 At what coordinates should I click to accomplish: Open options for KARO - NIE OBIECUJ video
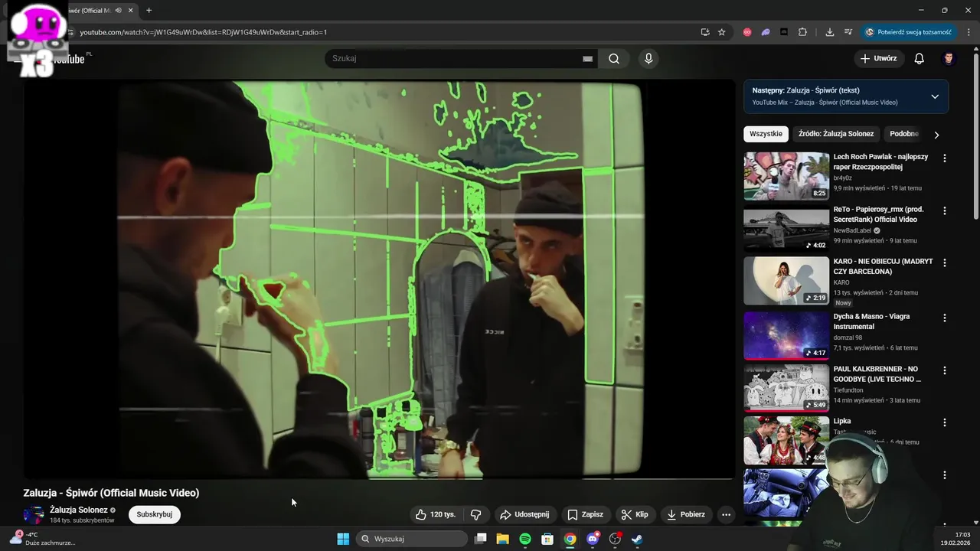(944, 262)
